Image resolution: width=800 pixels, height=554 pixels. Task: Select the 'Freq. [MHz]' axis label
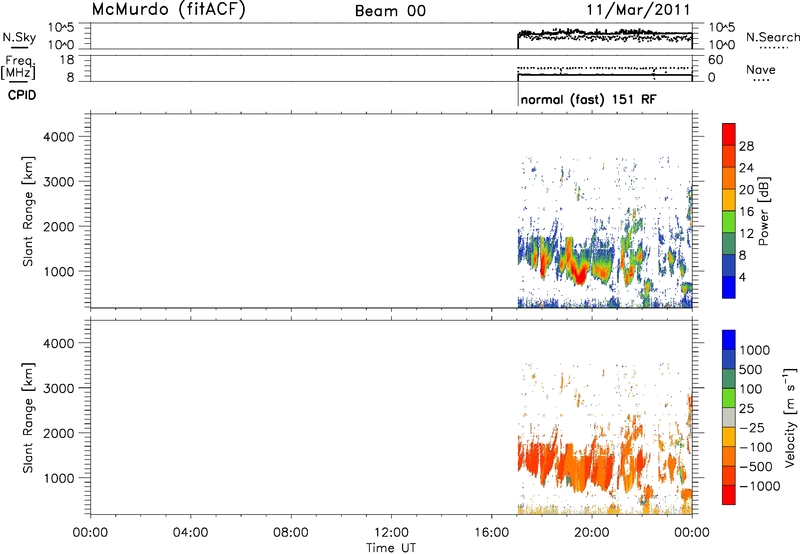(x=18, y=67)
